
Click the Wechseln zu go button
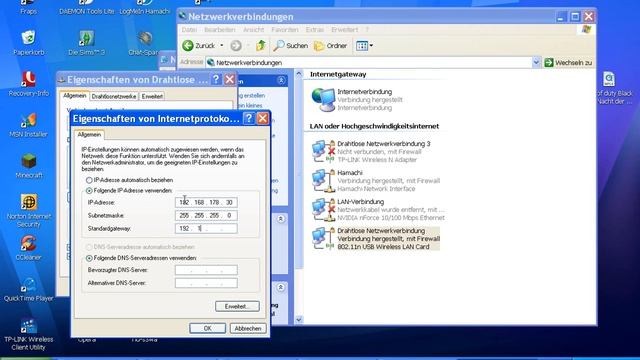point(568,62)
